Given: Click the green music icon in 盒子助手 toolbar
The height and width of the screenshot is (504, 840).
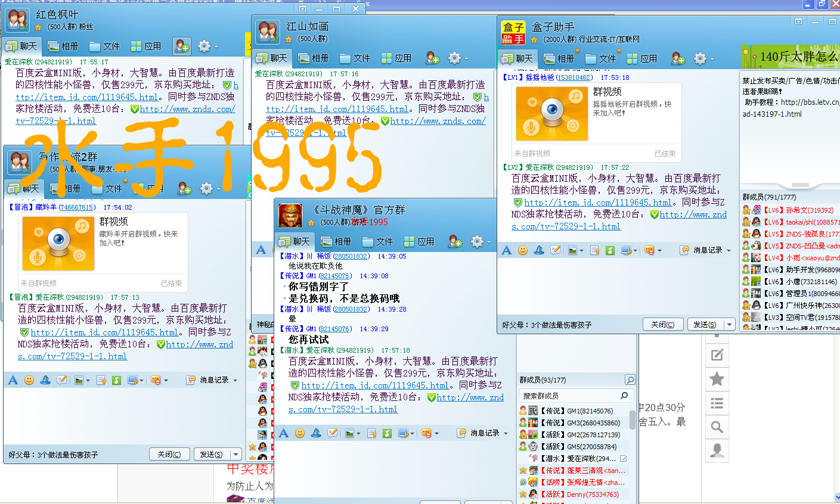Looking at the screenshot, I should pyautogui.click(x=610, y=250).
